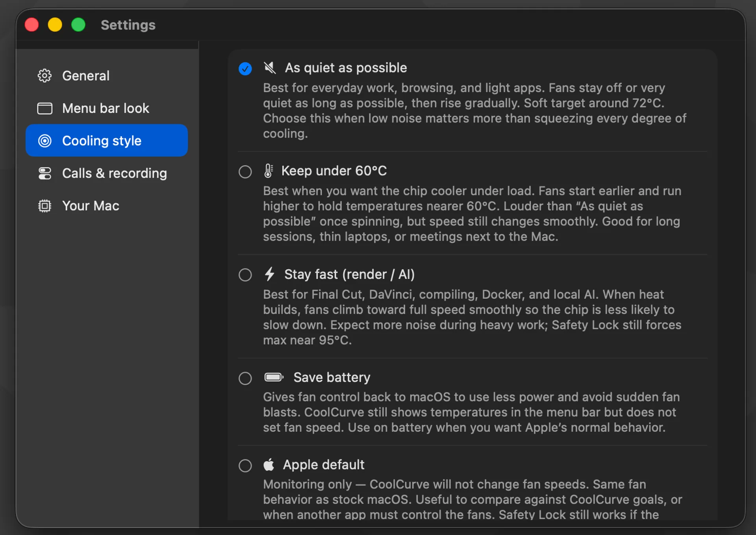This screenshot has width=756, height=535.
Task: Click the Cooling style sidebar label
Action: point(102,141)
